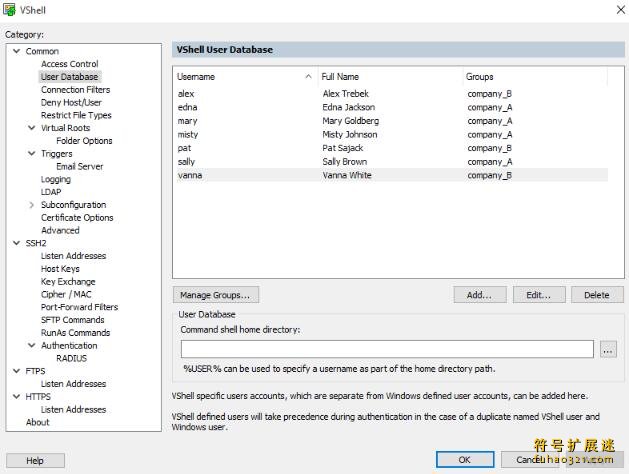The image size is (629, 474).
Task: Click the Groups column header
Action: click(x=535, y=77)
